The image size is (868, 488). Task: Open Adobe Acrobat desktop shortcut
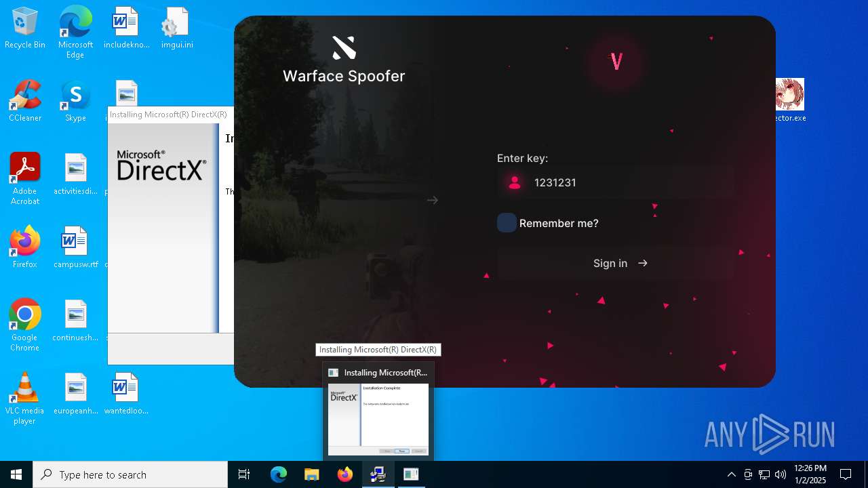(25, 179)
